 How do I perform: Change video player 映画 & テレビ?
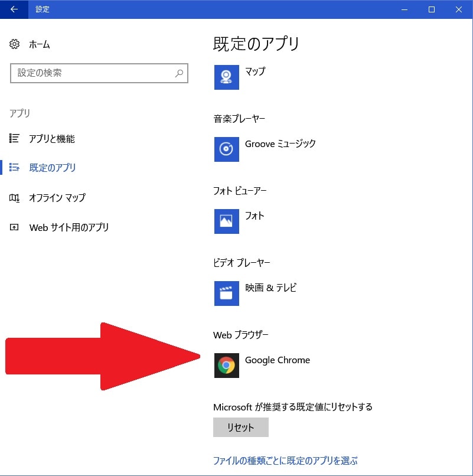271,288
